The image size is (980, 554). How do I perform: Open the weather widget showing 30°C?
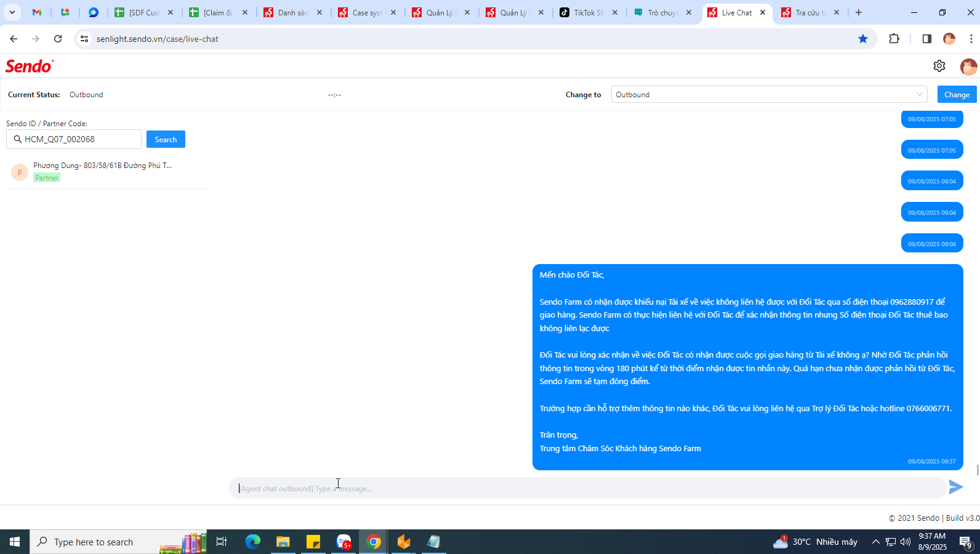click(x=816, y=542)
